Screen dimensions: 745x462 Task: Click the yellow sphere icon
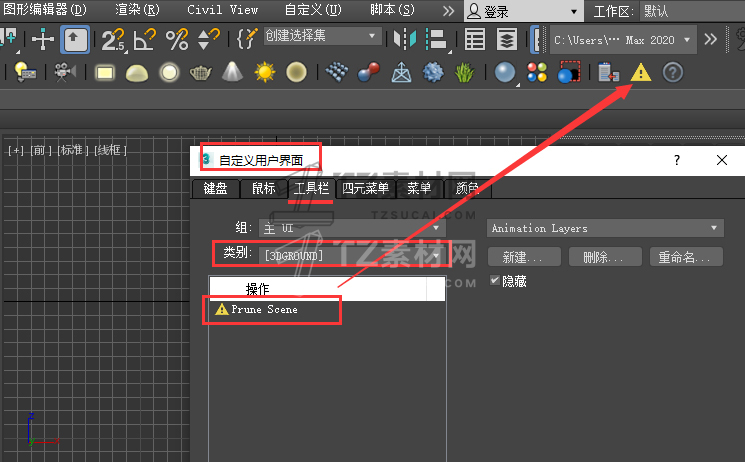[x=296, y=73]
